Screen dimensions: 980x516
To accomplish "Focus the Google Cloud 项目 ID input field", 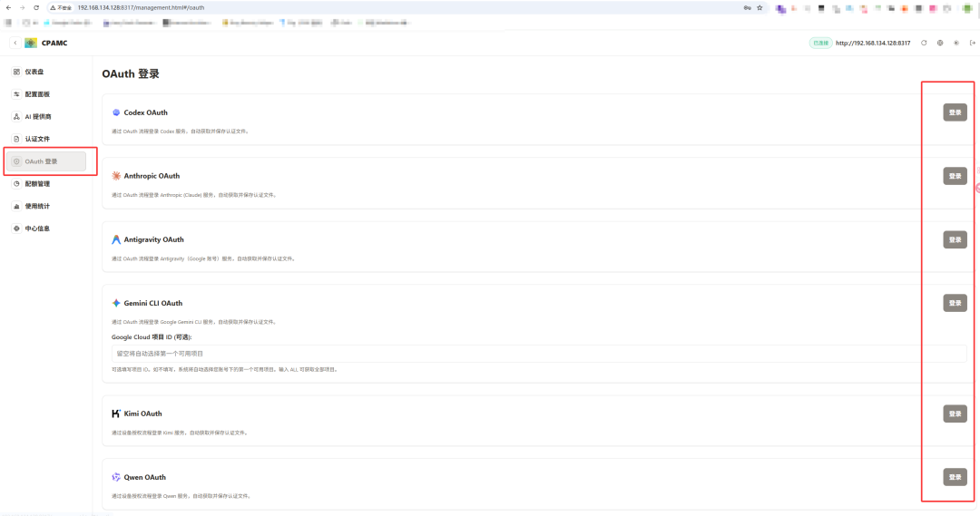I will (539, 354).
